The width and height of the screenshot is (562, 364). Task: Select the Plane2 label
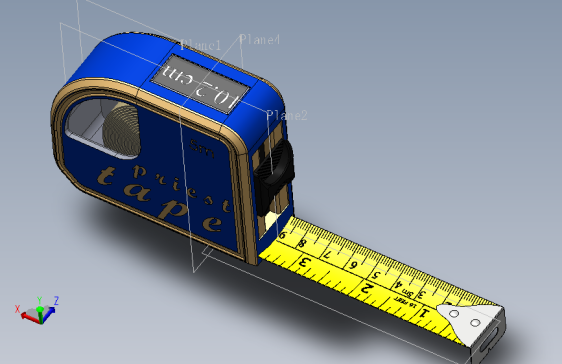(x=287, y=115)
